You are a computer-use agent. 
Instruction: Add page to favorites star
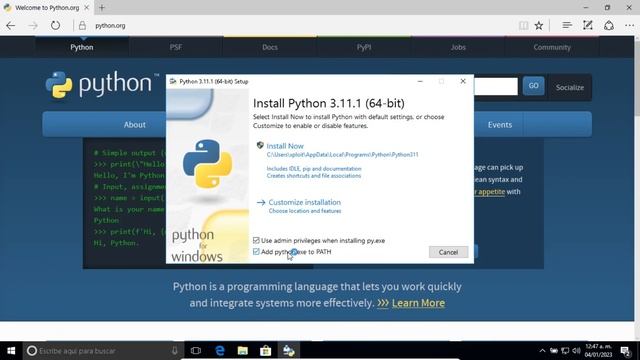point(539,25)
